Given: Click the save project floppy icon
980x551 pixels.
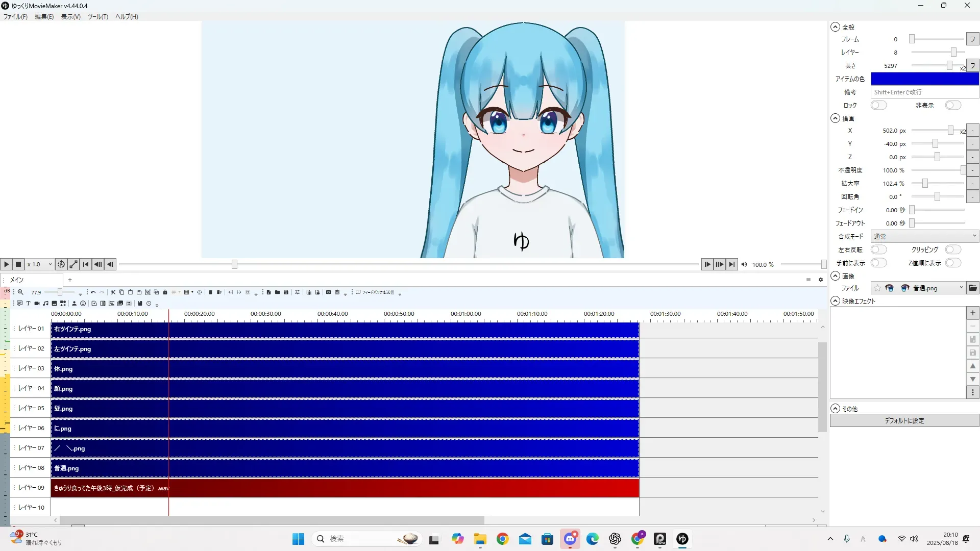Looking at the screenshot, I should [x=286, y=292].
